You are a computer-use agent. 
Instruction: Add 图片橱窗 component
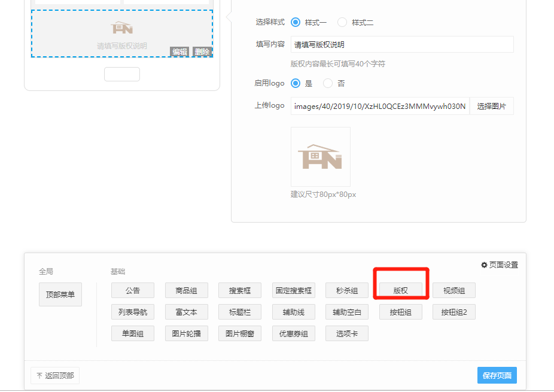pos(240,334)
